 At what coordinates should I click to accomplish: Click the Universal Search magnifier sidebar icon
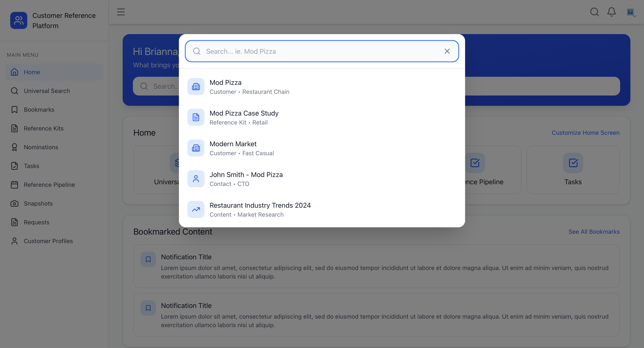pos(14,91)
